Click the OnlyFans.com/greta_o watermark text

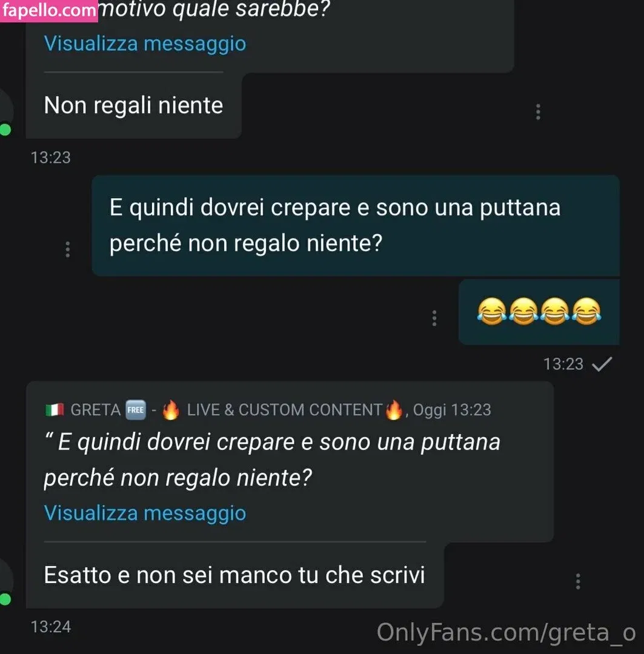pyautogui.click(x=506, y=632)
